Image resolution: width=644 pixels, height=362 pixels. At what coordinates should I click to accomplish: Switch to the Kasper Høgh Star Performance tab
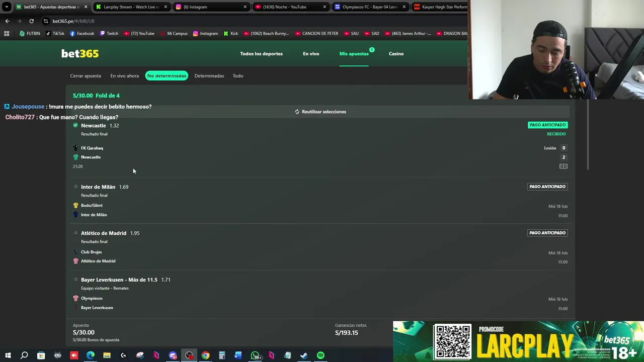click(x=439, y=7)
